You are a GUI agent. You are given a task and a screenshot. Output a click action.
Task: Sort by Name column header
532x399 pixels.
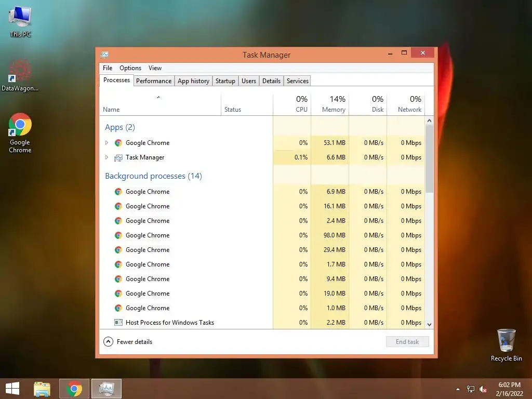pyautogui.click(x=160, y=104)
